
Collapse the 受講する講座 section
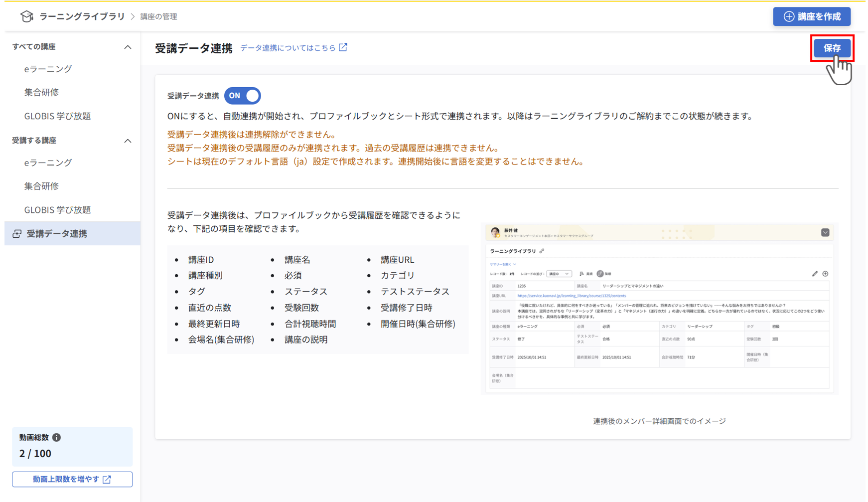[x=128, y=140]
